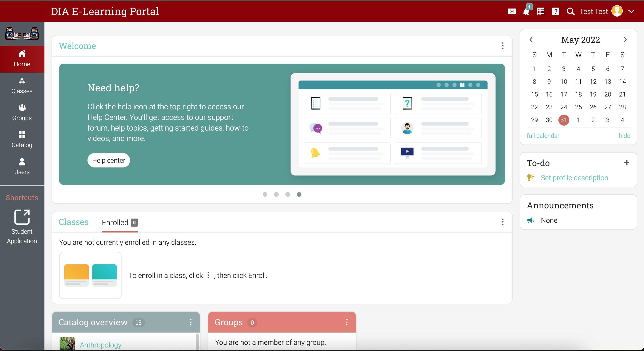Select the first carousel slide dot
This screenshot has height=351, width=644.
pos(265,194)
